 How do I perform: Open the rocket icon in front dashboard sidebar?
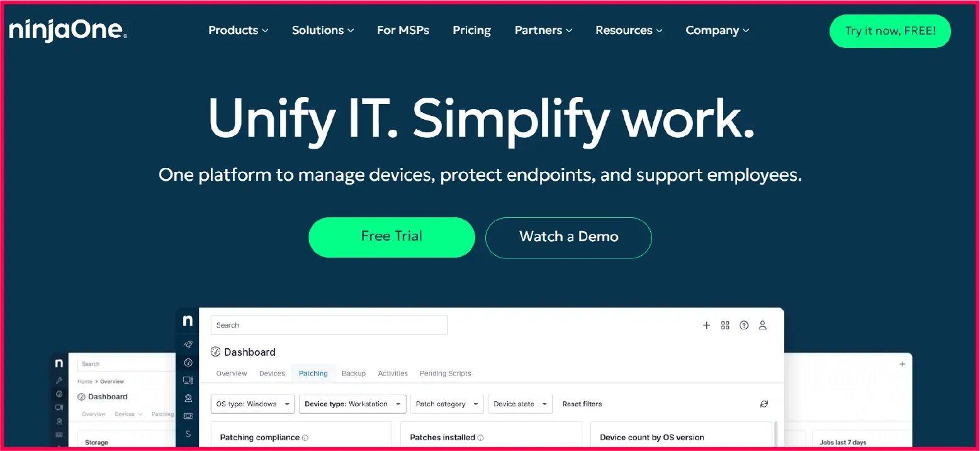(x=188, y=345)
